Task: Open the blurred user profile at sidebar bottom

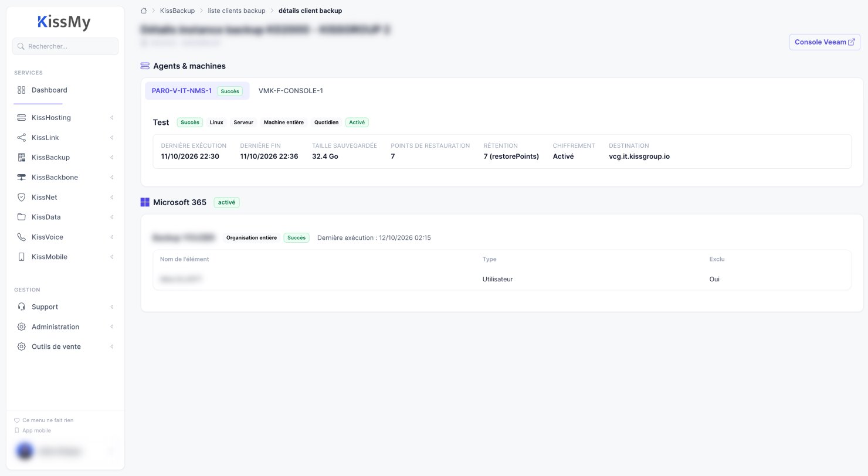Action: coord(65,451)
